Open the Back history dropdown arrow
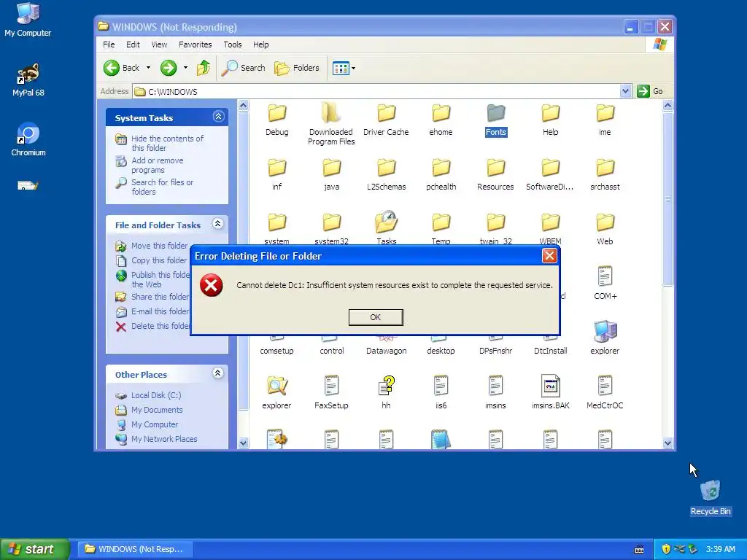Image resolution: width=747 pixels, height=560 pixels. point(148,68)
